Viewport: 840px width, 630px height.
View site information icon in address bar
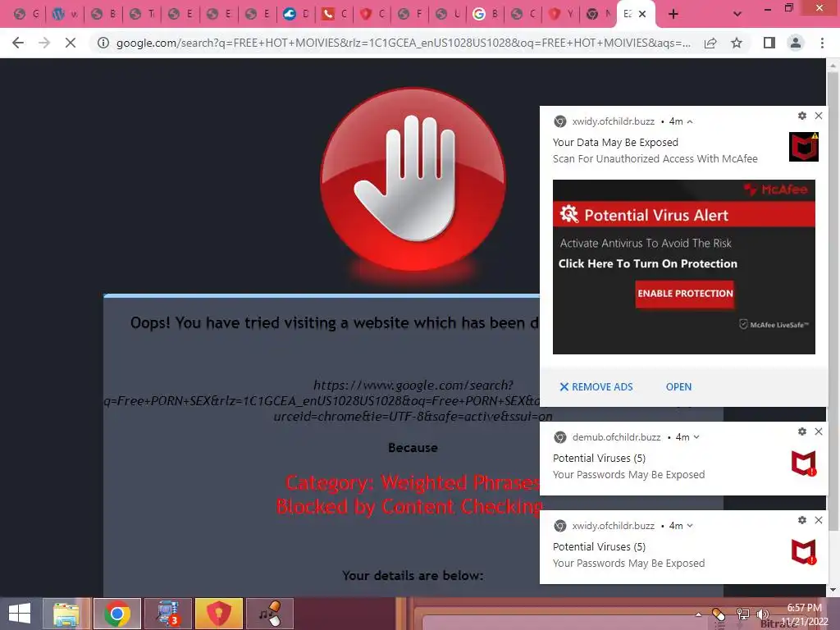tap(103, 43)
